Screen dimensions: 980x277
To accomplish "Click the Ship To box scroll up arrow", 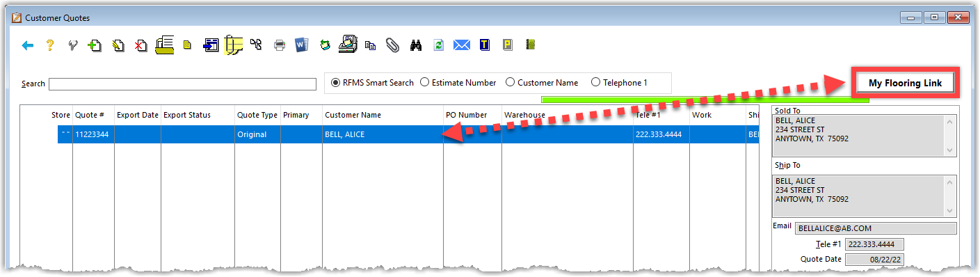I will tap(950, 182).
